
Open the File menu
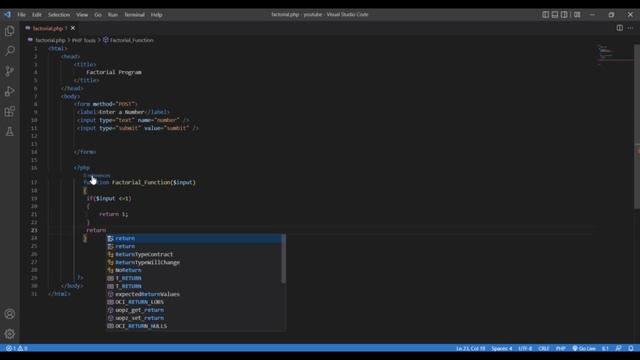click(21, 14)
